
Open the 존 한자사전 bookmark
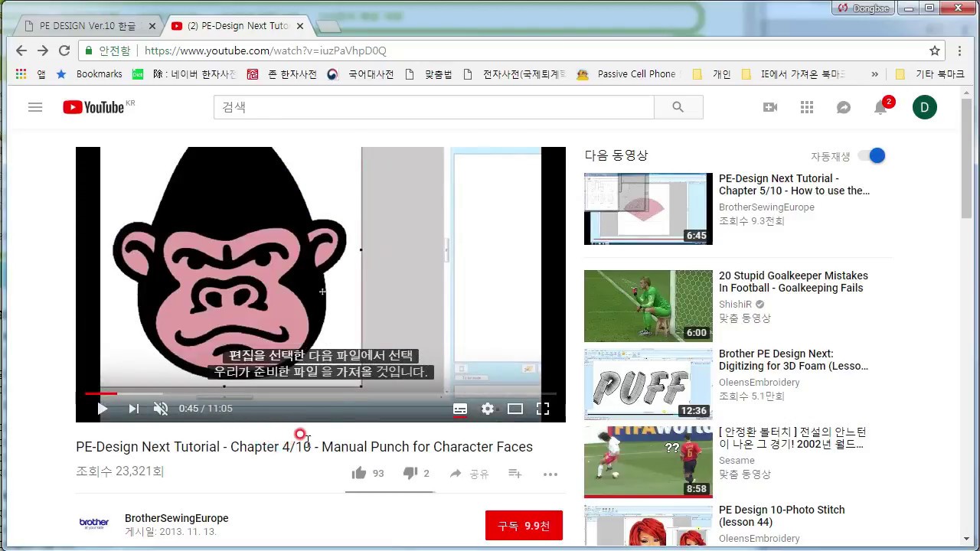coord(281,74)
